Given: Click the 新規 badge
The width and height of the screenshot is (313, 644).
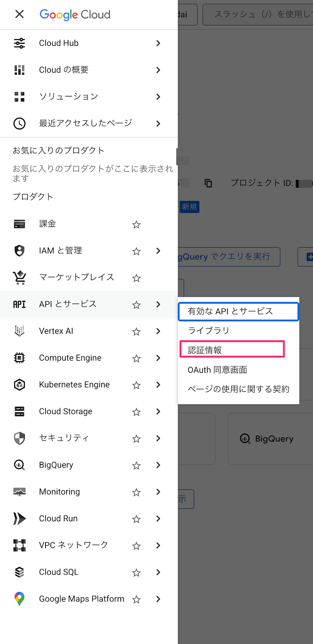Looking at the screenshot, I should tap(189, 207).
